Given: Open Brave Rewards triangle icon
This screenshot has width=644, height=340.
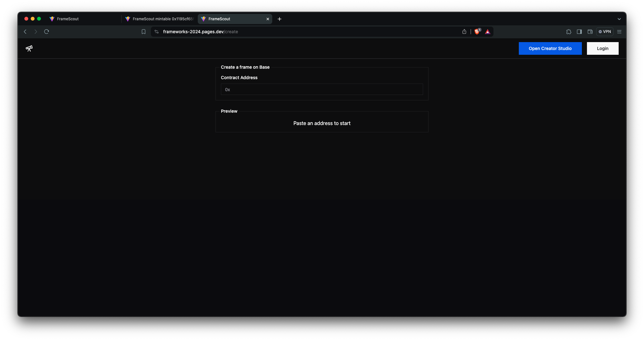Looking at the screenshot, I should click(488, 32).
